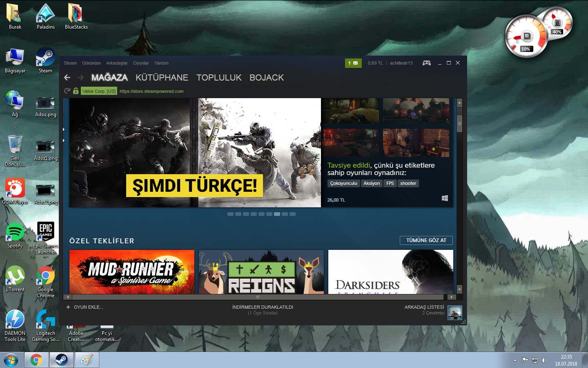Click the volume speaker icon in system tray
The width and height of the screenshot is (588, 368).
pyautogui.click(x=544, y=360)
